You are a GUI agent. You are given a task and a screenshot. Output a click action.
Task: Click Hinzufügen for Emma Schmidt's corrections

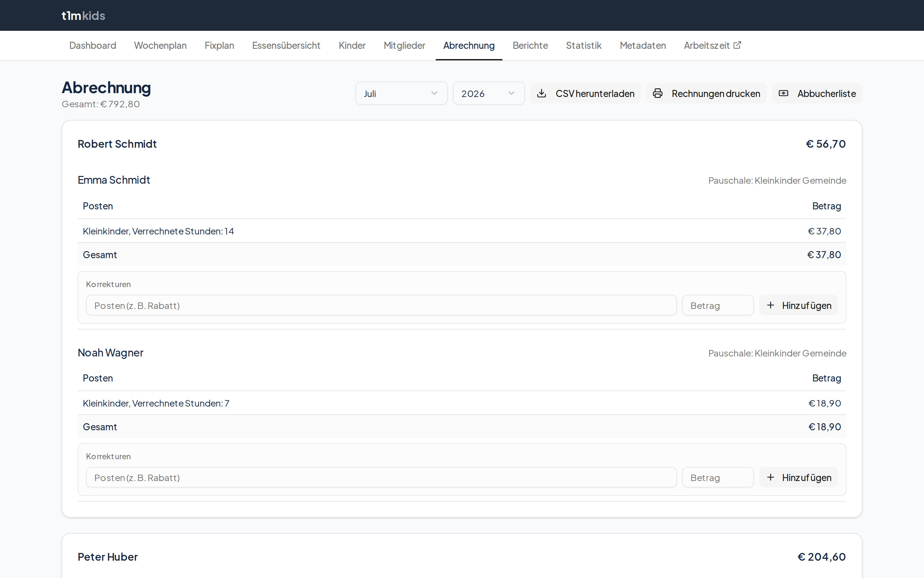coord(798,305)
